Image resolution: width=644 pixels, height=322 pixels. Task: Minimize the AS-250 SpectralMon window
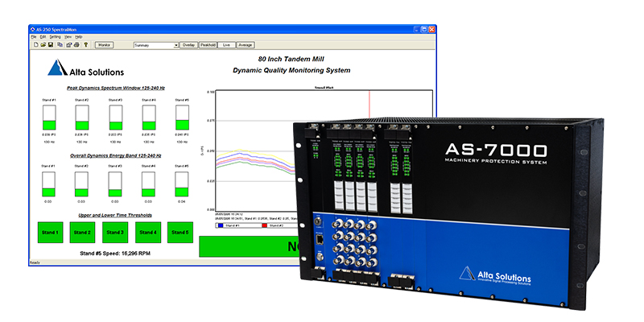(x=416, y=30)
